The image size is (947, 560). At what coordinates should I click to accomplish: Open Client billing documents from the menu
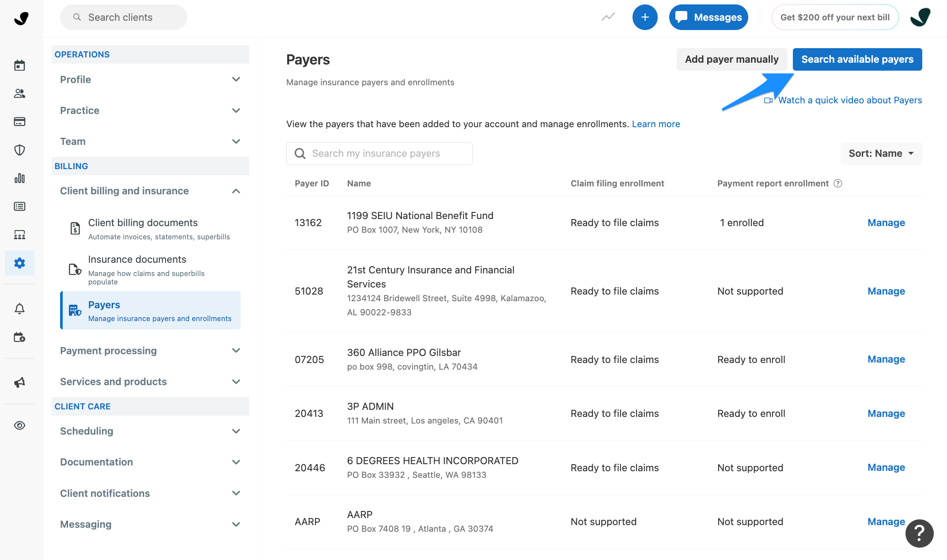coord(143,223)
